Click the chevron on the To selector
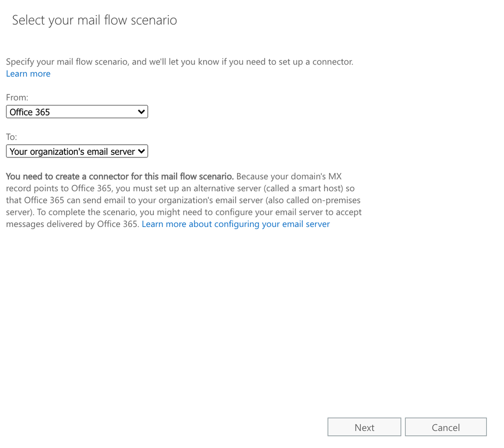 [x=142, y=151]
